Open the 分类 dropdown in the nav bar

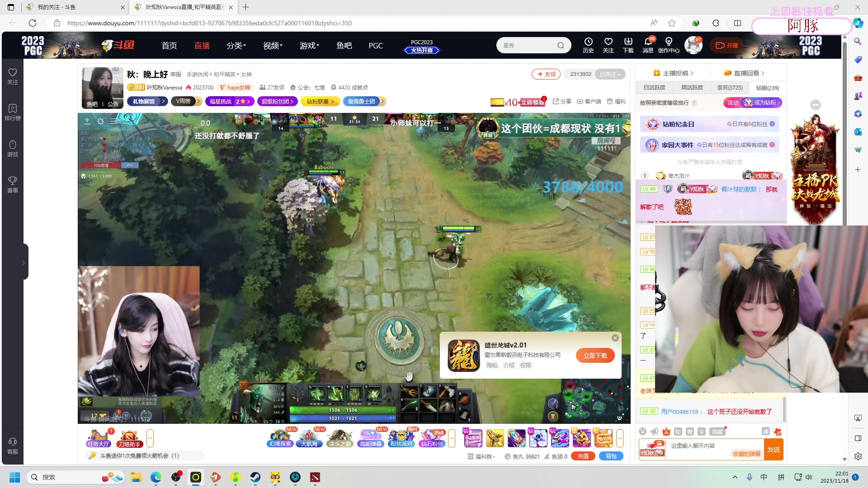click(236, 45)
